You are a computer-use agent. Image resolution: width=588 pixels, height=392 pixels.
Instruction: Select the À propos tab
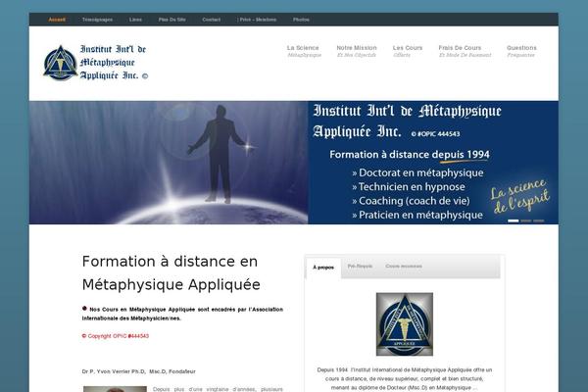point(323,268)
